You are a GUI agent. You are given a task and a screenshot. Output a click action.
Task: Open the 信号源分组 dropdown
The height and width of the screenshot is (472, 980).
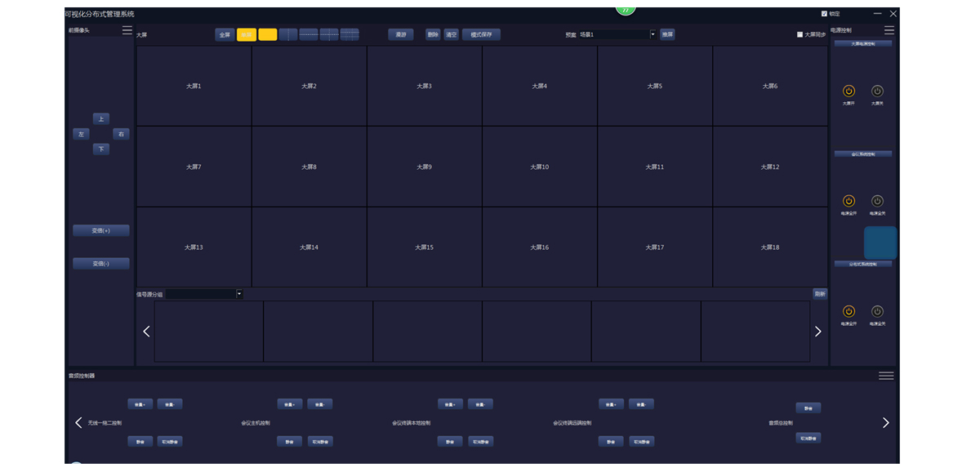[238, 294]
